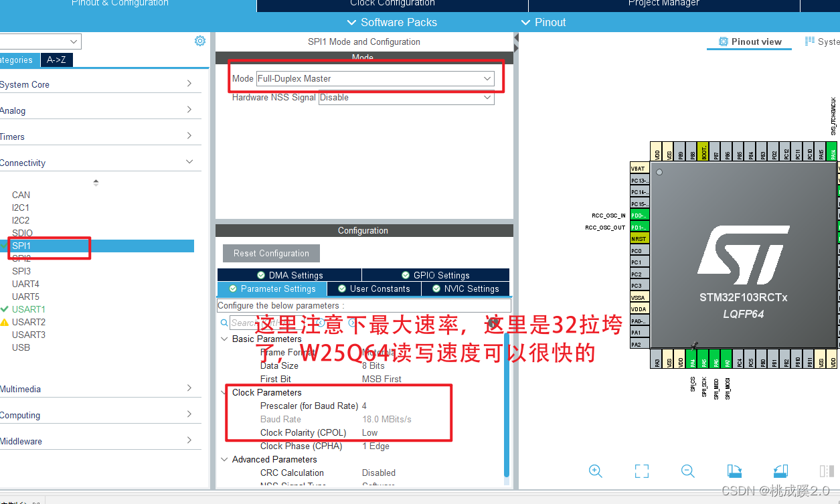Rotate the chip view counter-clockwise

click(x=780, y=471)
